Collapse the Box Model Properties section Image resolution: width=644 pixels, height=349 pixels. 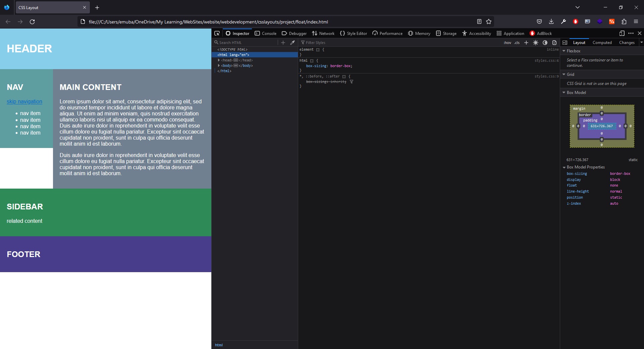coord(564,167)
